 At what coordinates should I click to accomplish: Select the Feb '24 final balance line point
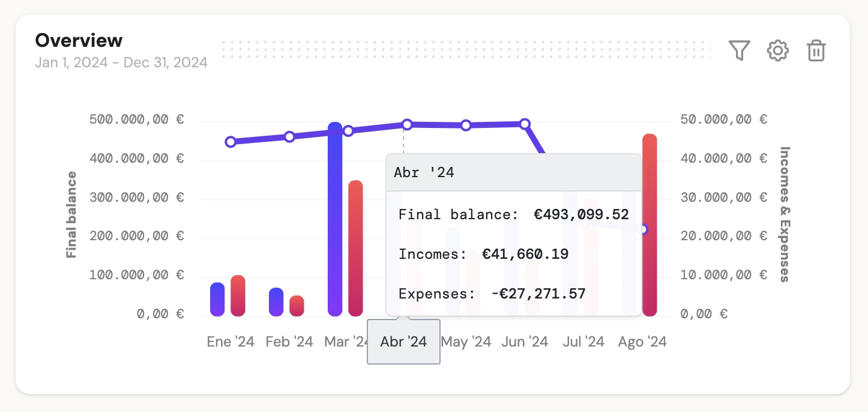(289, 136)
